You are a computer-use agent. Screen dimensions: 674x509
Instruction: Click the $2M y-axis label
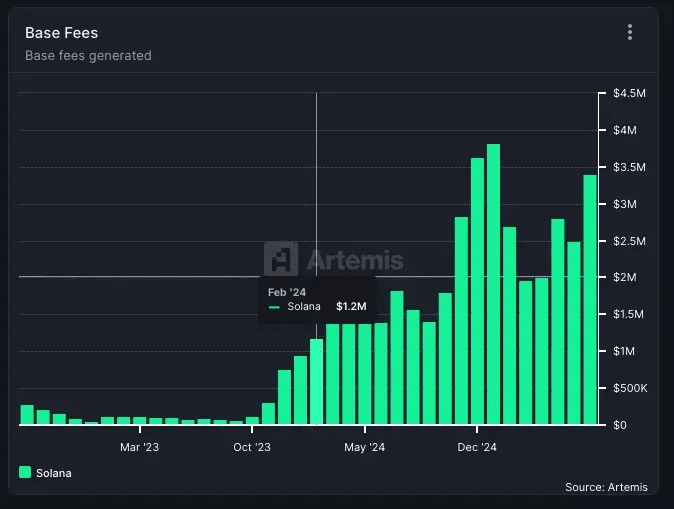626,277
